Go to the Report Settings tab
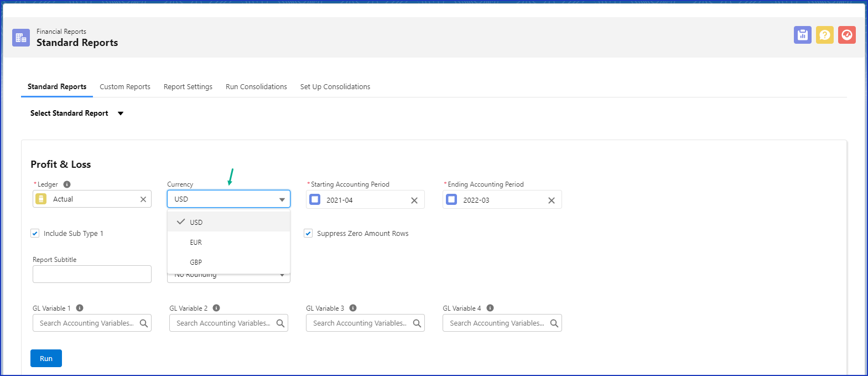The image size is (868, 376). [x=188, y=87]
